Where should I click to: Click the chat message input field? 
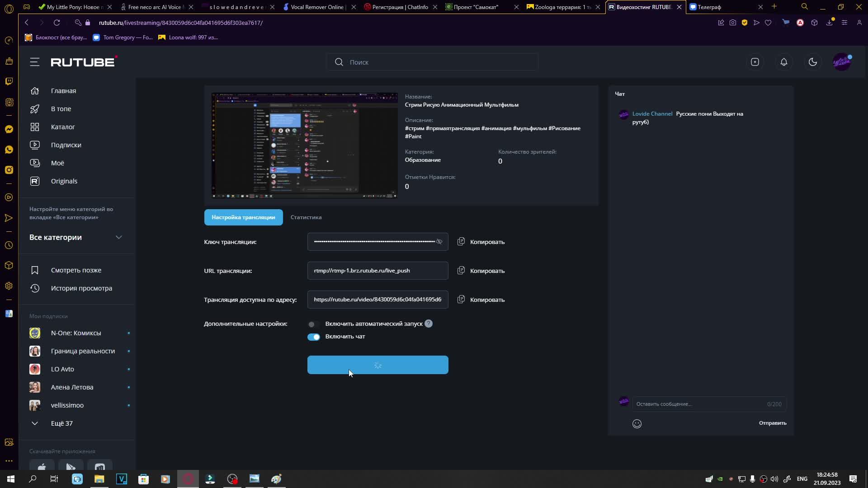pyautogui.click(x=698, y=404)
